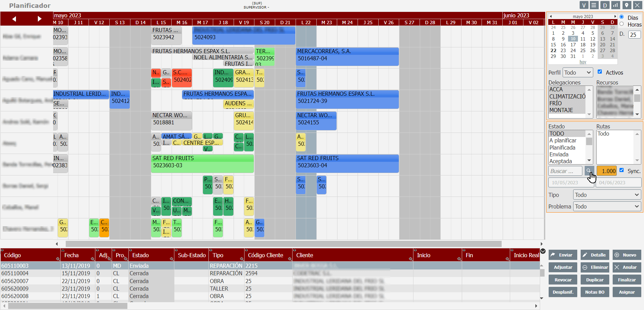Click the Enviar button
Screen dimensions: 644x310
click(x=563, y=255)
